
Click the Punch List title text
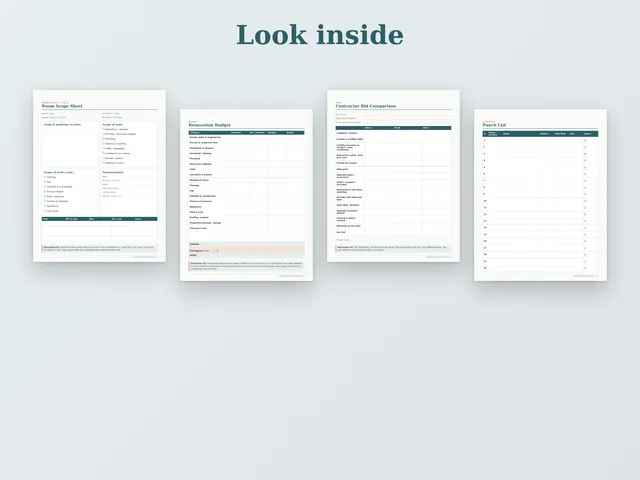494,125
